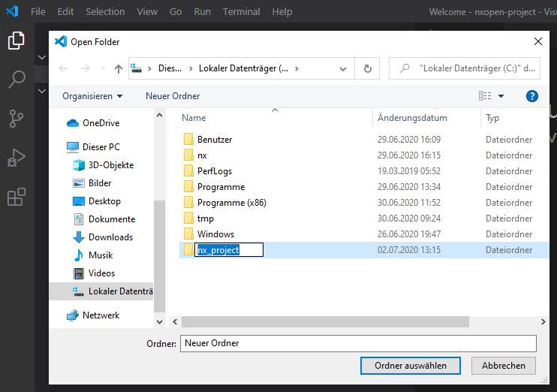The height and width of the screenshot is (392, 557).
Task: Open the Explorer view in activity bar
Action: (16, 41)
